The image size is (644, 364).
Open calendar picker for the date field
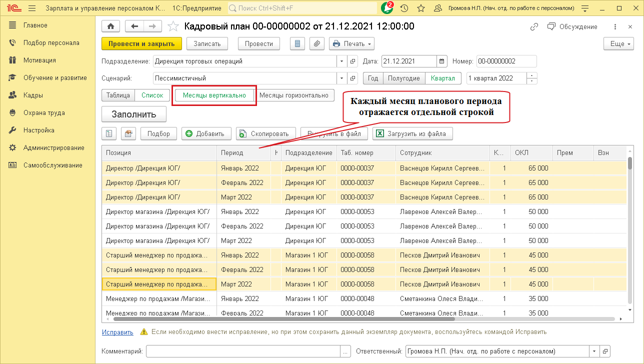(441, 61)
